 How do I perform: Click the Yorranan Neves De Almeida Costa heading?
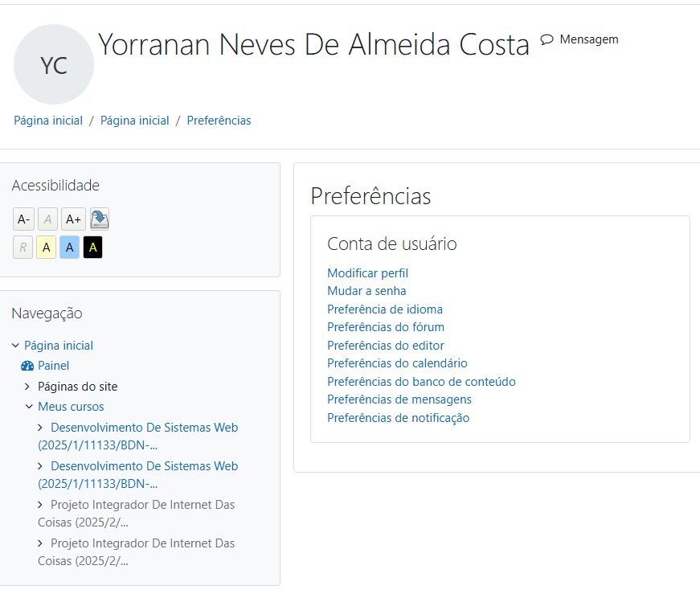(313, 45)
